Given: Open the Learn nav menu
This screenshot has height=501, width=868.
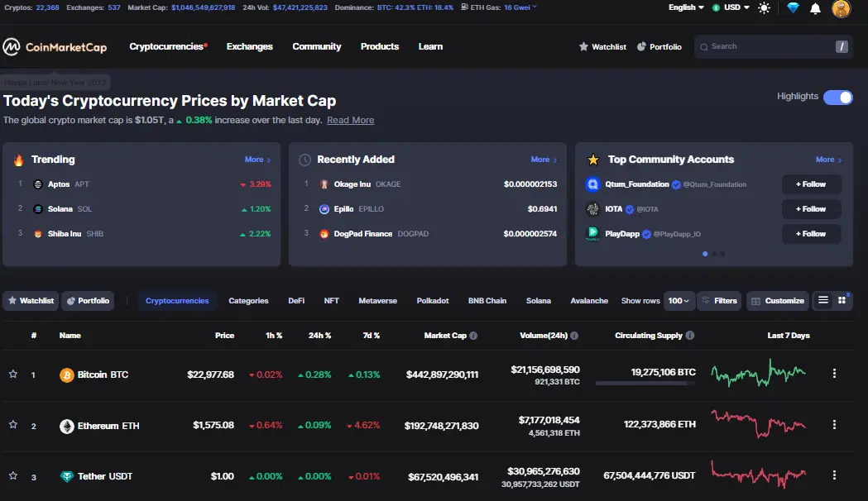Looking at the screenshot, I should pyautogui.click(x=430, y=46).
